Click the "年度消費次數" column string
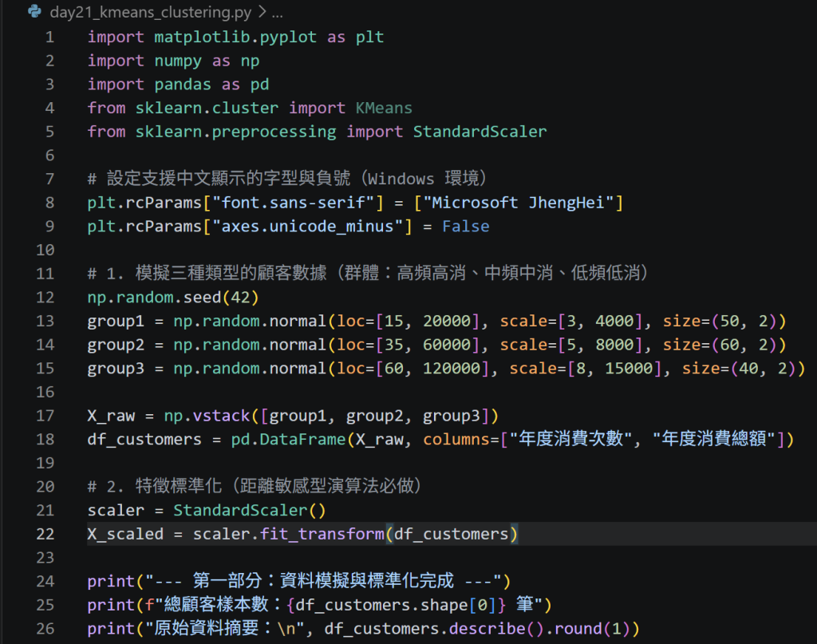The image size is (817, 644). pyautogui.click(x=571, y=439)
